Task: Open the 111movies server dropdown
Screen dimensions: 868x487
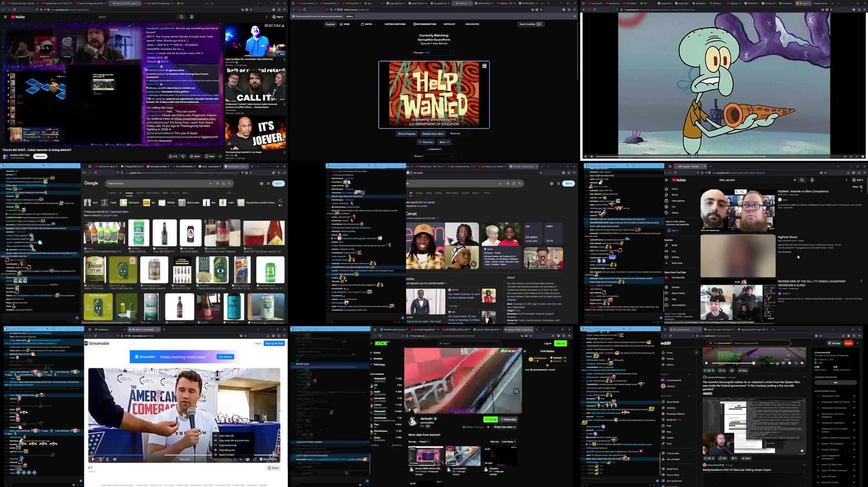Action: (433, 53)
